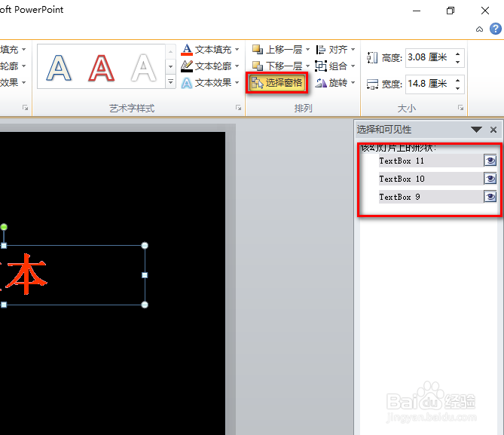Click Send Backward (下移一层) button
This screenshot has height=435, width=504.
point(277,66)
